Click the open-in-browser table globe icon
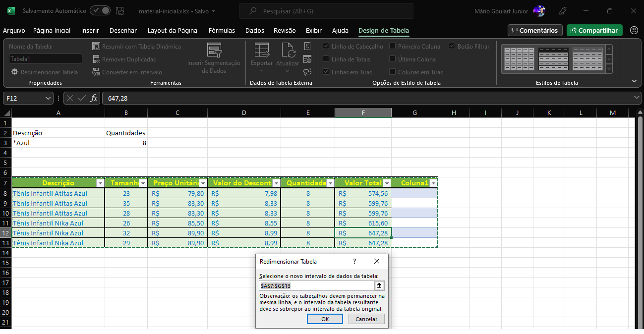This screenshot has width=644, height=334. (307, 59)
